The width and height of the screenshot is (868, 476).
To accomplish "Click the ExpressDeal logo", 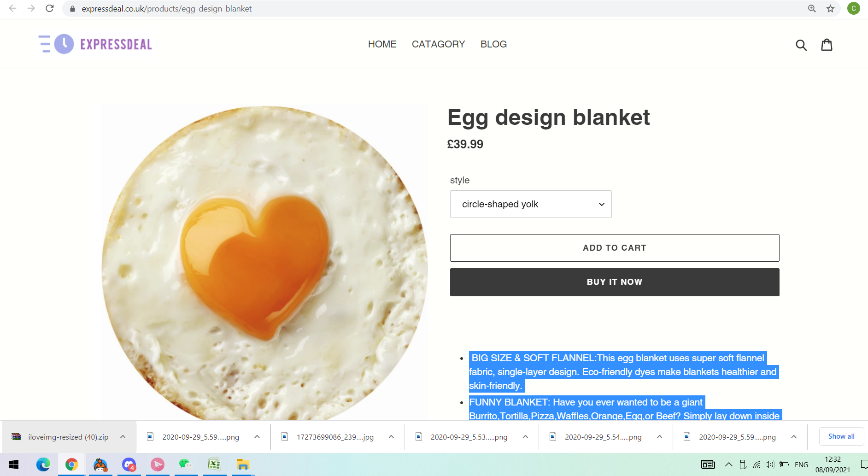I will pyautogui.click(x=95, y=44).
